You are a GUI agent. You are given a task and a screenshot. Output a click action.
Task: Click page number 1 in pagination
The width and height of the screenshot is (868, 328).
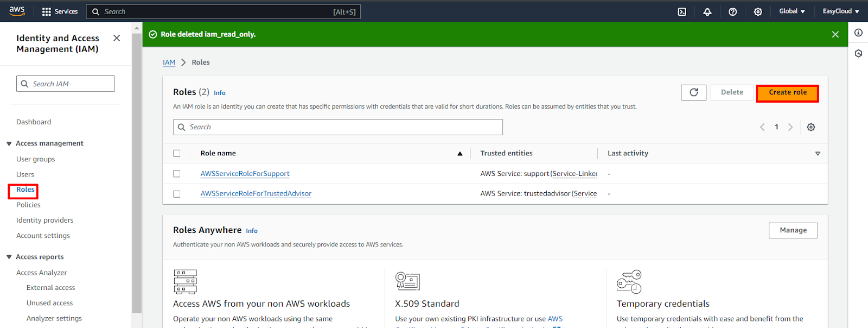coord(776,127)
